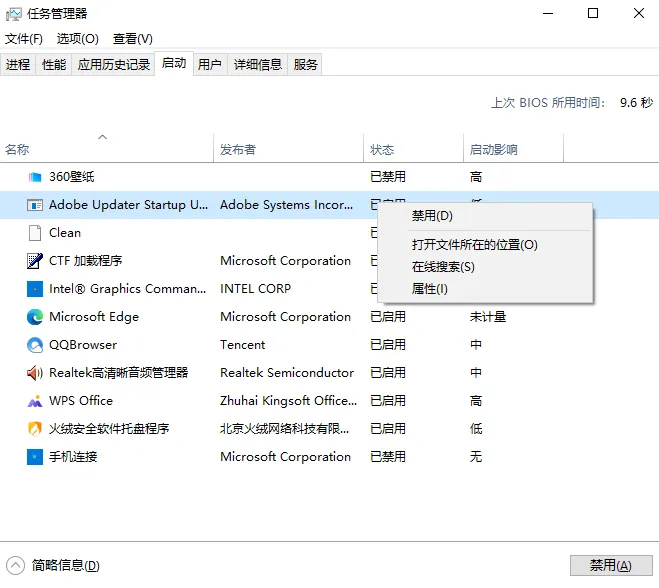Click the 360壁纸 app icon
The image size is (659, 588).
(35, 177)
